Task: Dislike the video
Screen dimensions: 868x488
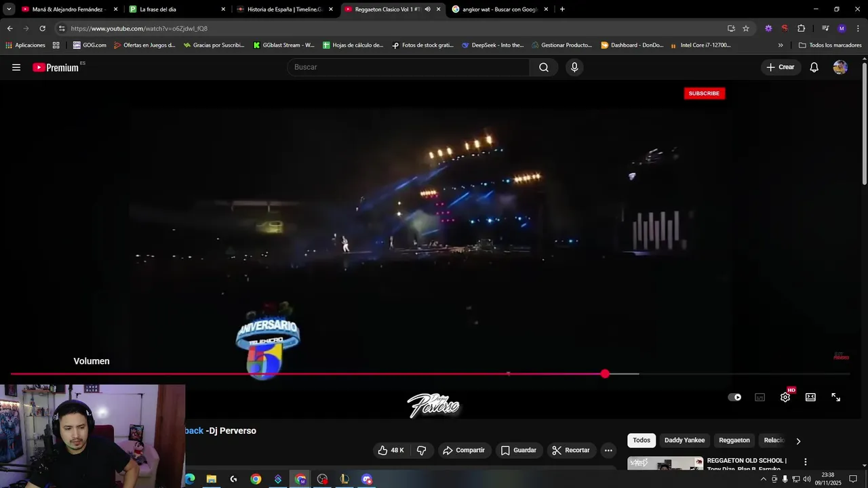Action: 421,450
